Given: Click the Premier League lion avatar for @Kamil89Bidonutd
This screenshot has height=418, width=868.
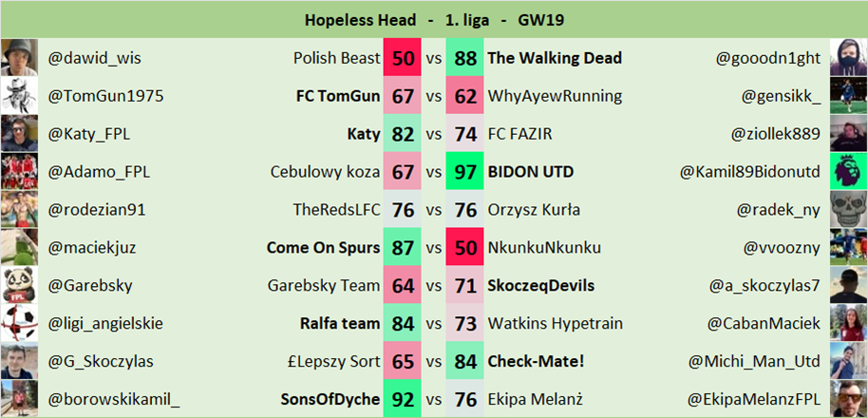Looking at the screenshot, I should pyautogui.click(x=848, y=172).
